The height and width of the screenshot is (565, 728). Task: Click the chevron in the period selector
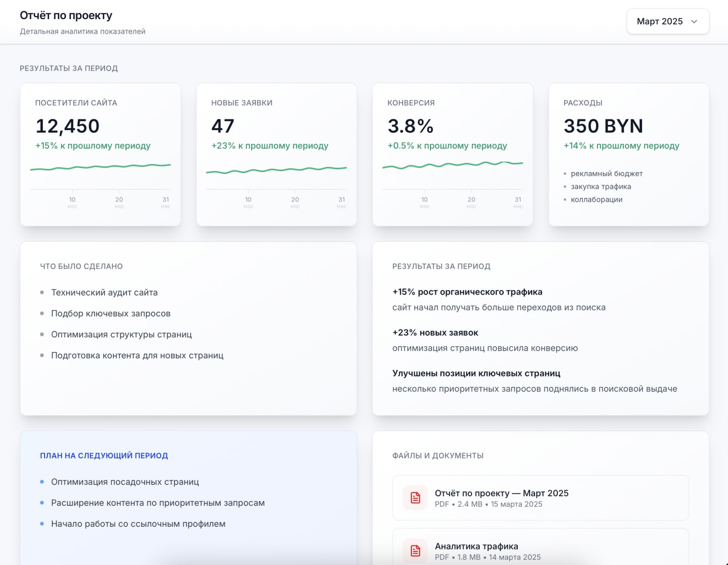[694, 21]
